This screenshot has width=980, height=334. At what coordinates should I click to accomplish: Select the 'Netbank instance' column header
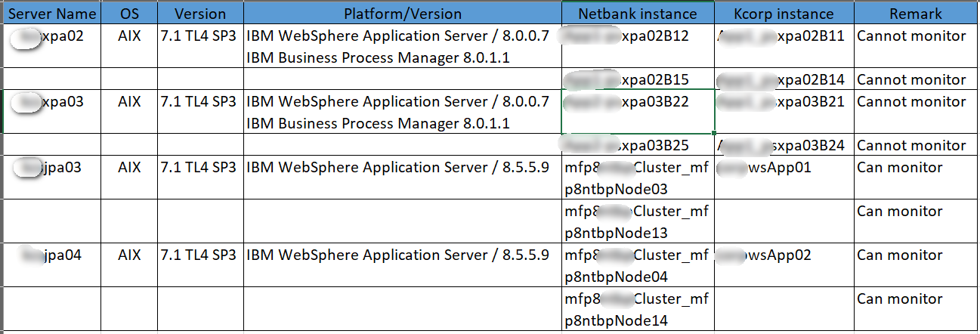point(638,14)
